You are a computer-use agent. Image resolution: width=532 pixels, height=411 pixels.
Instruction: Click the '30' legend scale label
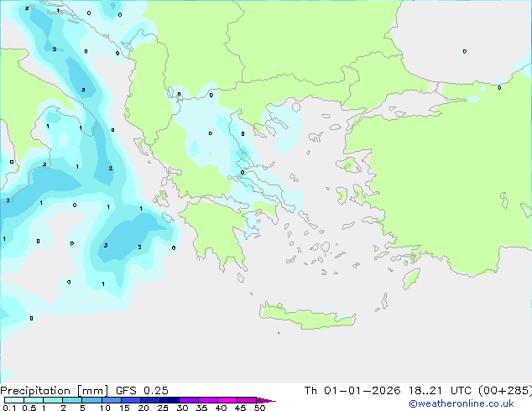click(182, 408)
